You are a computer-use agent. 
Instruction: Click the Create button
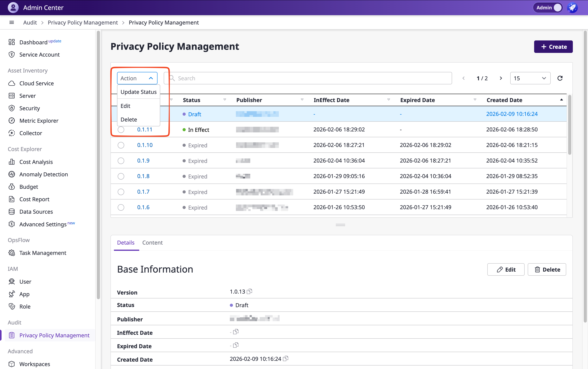[553, 47]
